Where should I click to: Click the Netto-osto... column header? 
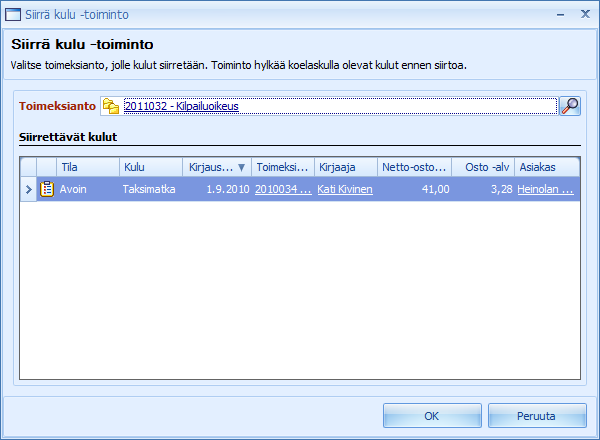coord(414,167)
